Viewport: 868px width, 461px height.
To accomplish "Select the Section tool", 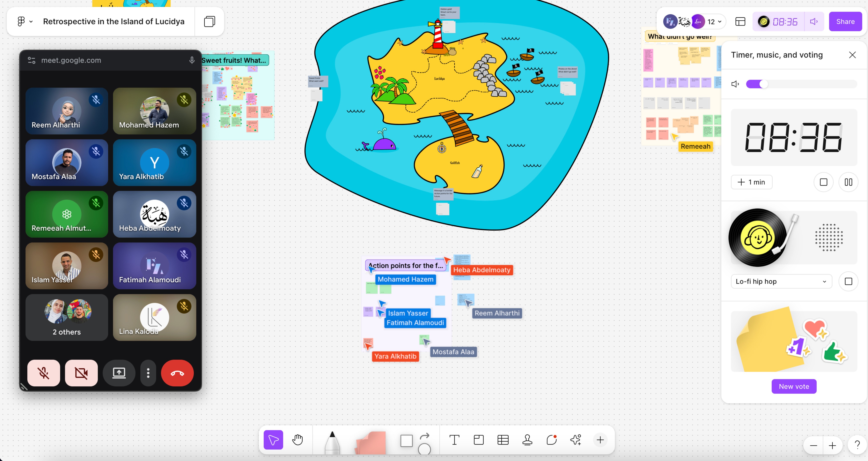I will [478, 439].
